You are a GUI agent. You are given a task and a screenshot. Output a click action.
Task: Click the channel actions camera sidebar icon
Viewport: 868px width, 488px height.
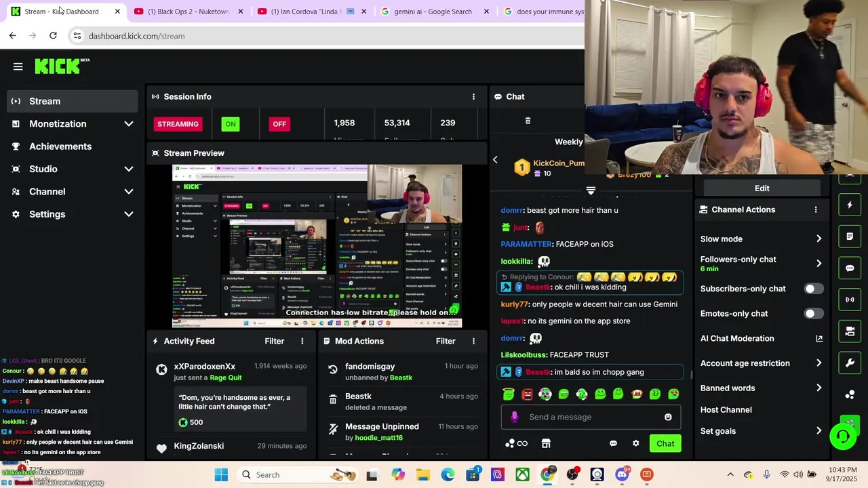coord(850,331)
